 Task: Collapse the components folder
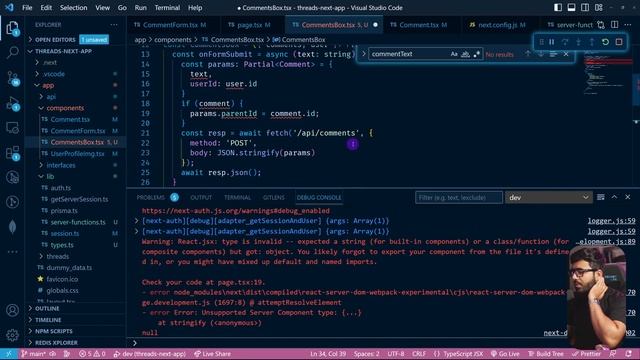click(64, 108)
